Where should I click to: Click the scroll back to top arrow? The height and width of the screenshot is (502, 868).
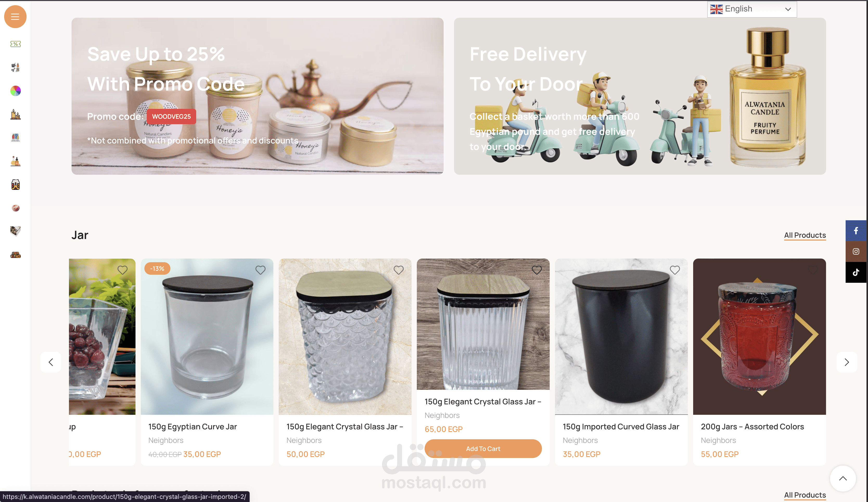click(x=843, y=478)
